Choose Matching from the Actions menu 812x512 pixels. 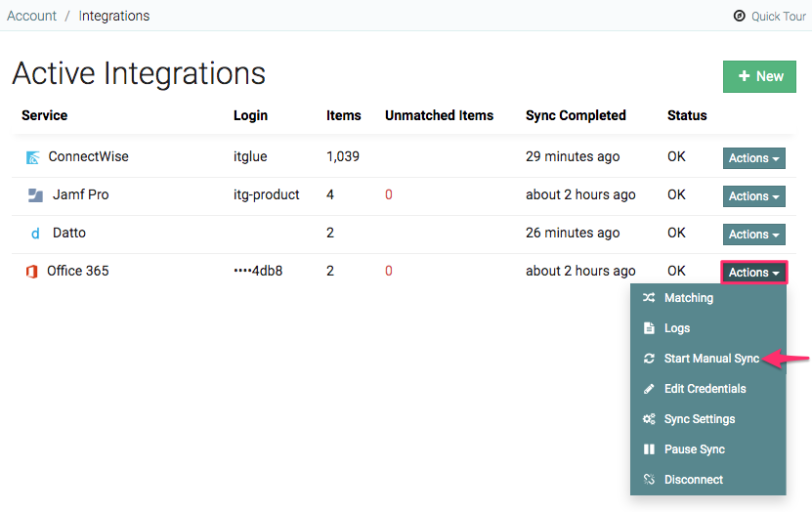point(707,298)
